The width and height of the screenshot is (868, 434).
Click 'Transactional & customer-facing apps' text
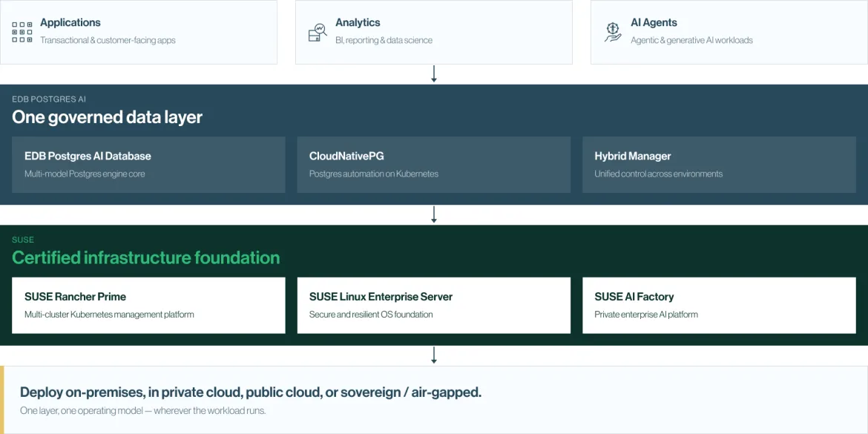(x=108, y=40)
